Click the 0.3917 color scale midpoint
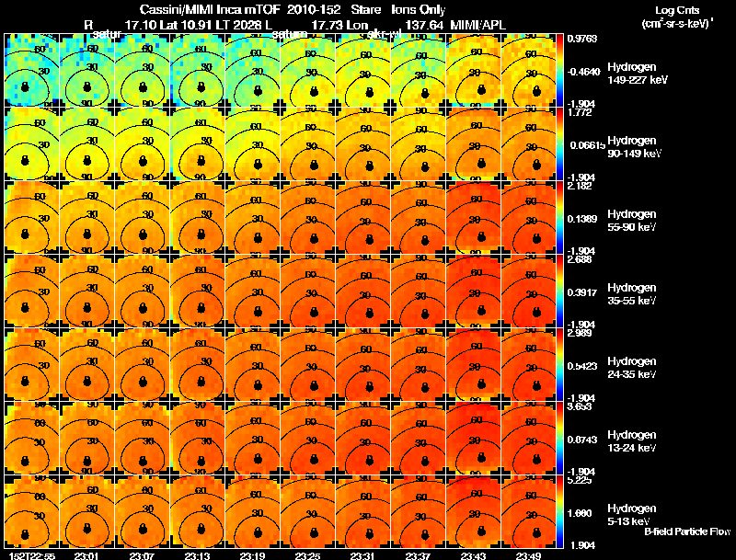 pos(582,292)
